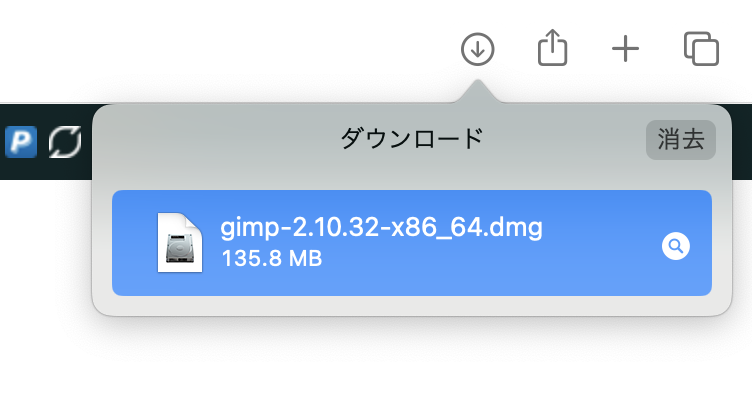This screenshot has height=416, width=752.
Task: Click the 135.8 MB size label
Action: click(271, 259)
